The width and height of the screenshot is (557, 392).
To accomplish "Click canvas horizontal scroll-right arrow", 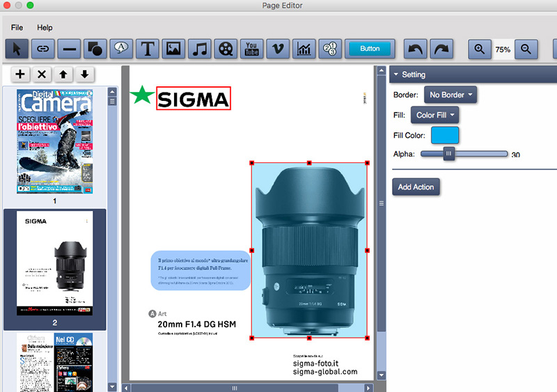I will tap(368, 388).
